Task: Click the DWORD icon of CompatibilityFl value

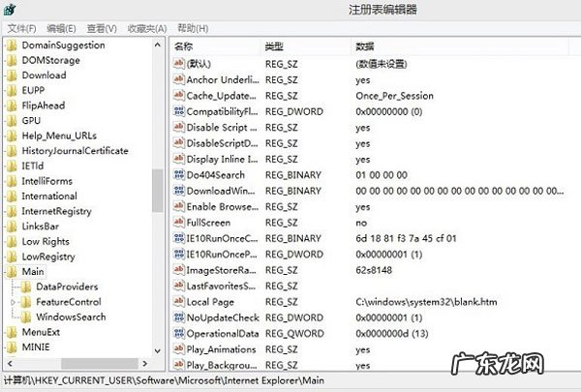Action: click(179, 111)
